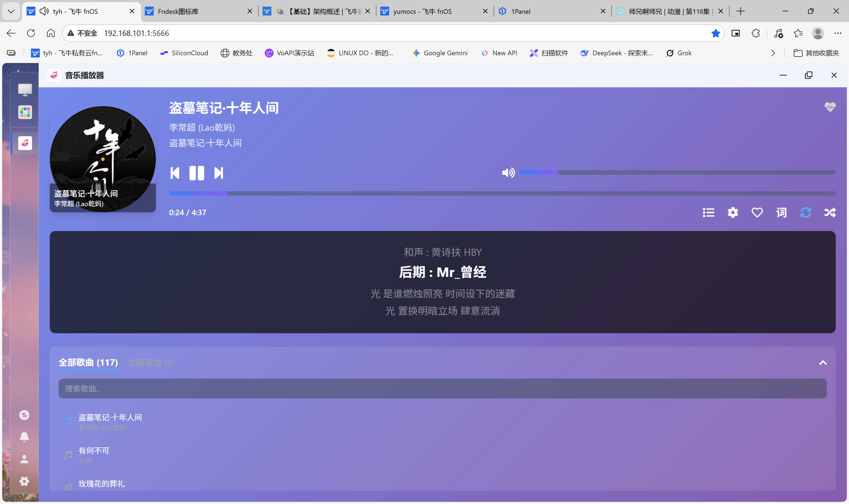Pause the current song

click(x=196, y=173)
